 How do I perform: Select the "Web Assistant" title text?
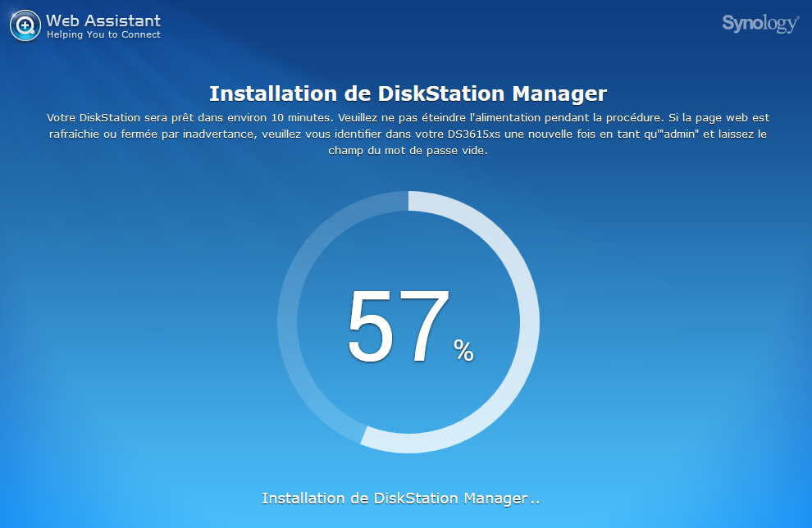[x=103, y=20]
